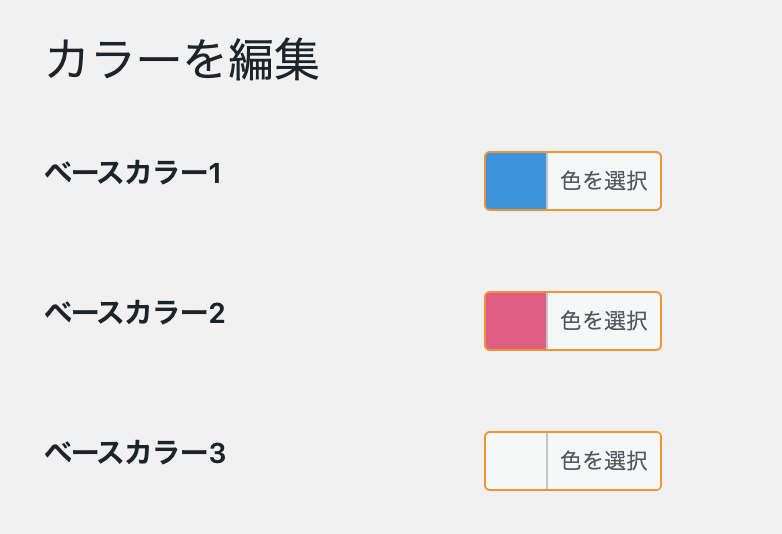The width and height of the screenshot is (782, 534).
Task: Select the pink color preview box
Action: 516,321
